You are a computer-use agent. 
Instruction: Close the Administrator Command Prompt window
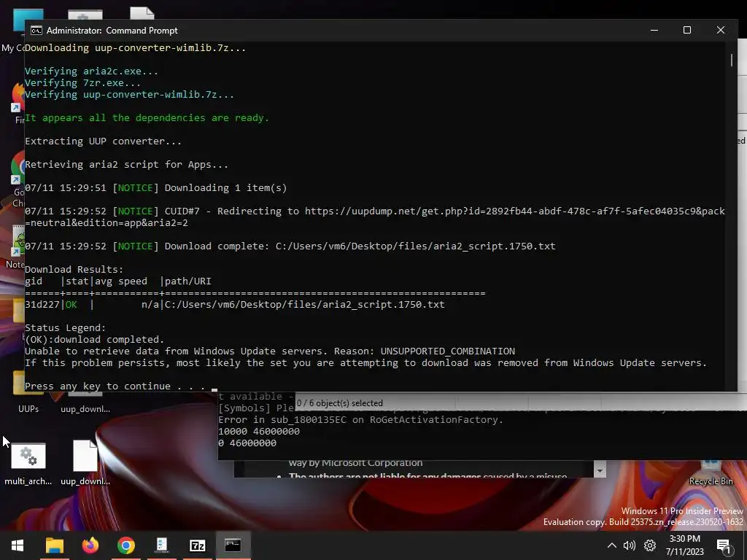(720, 30)
